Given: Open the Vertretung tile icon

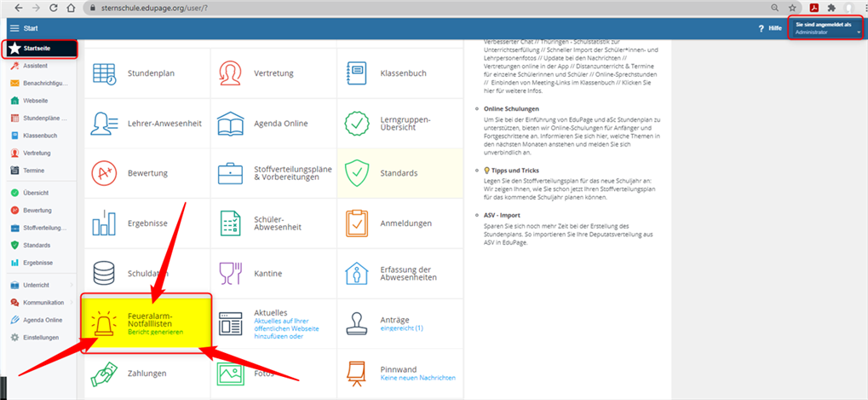Looking at the screenshot, I should coord(231,73).
